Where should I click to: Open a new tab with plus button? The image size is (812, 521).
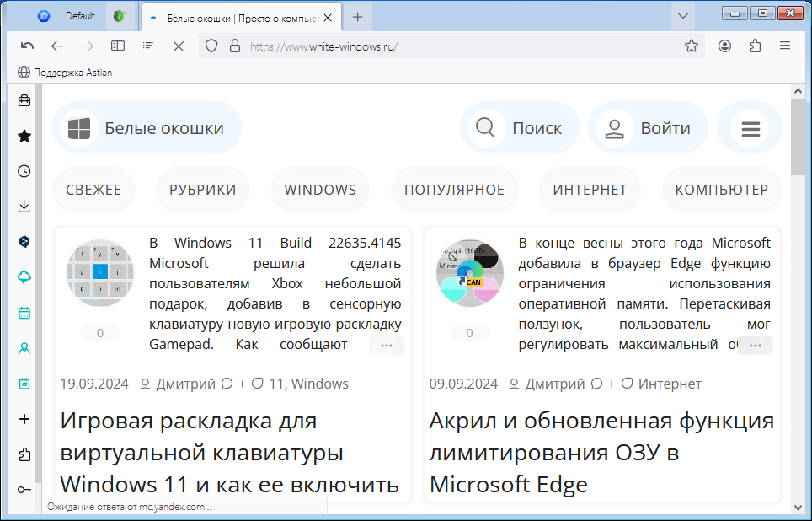pos(358,17)
